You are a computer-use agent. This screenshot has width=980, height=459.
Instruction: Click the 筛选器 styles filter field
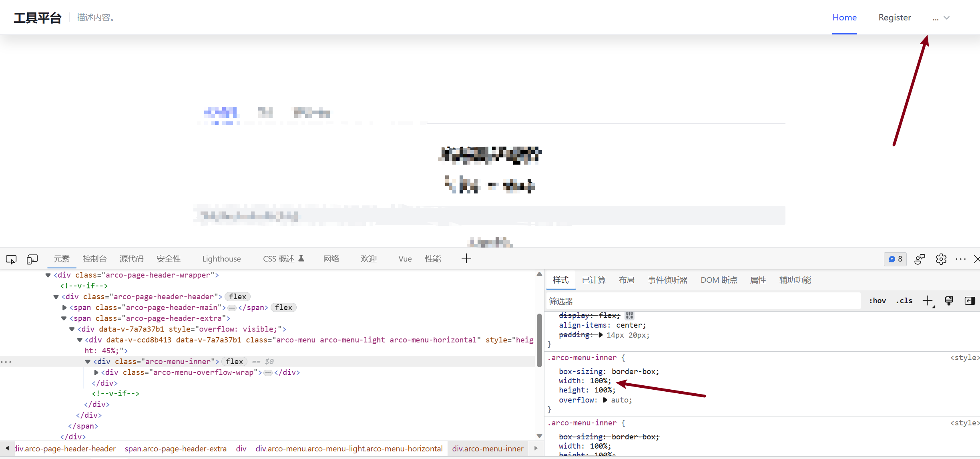tap(703, 301)
